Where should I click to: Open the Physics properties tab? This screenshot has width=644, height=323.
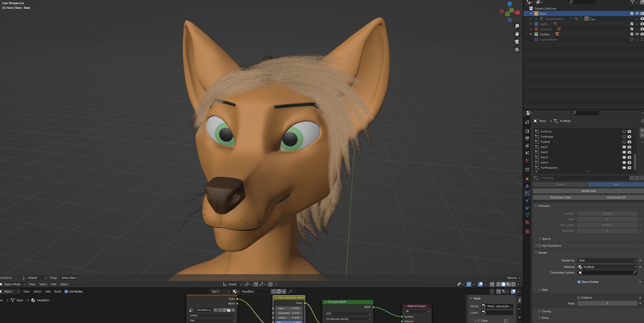point(527,201)
